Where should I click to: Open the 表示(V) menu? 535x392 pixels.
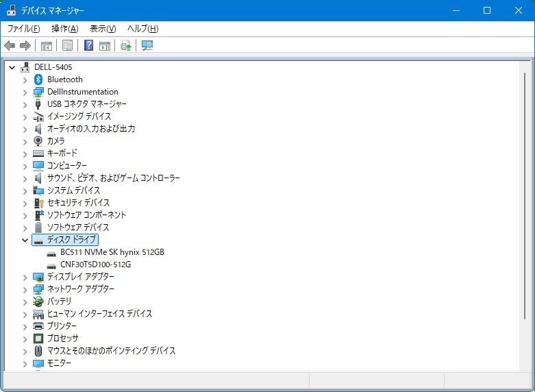click(103, 29)
